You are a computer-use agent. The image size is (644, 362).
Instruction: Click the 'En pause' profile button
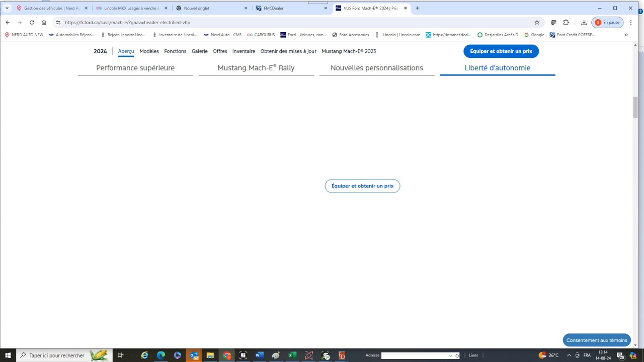pyautogui.click(x=608, y=23)
